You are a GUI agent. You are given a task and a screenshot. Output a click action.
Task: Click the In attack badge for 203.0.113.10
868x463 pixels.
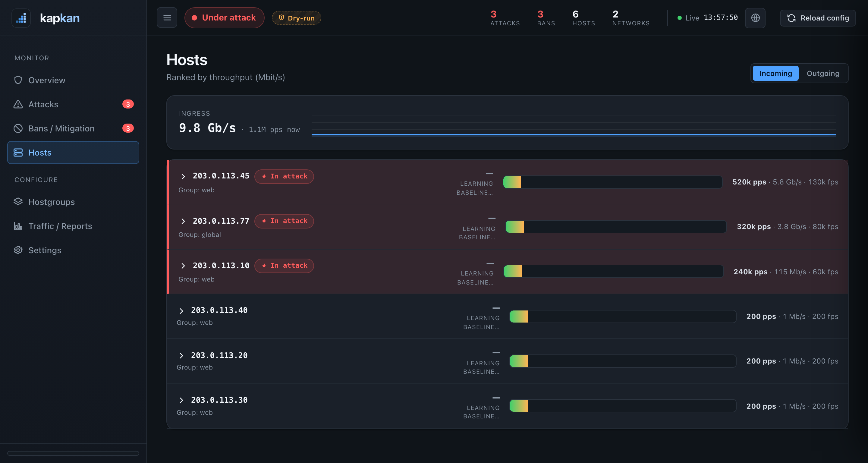click(284, 266)
